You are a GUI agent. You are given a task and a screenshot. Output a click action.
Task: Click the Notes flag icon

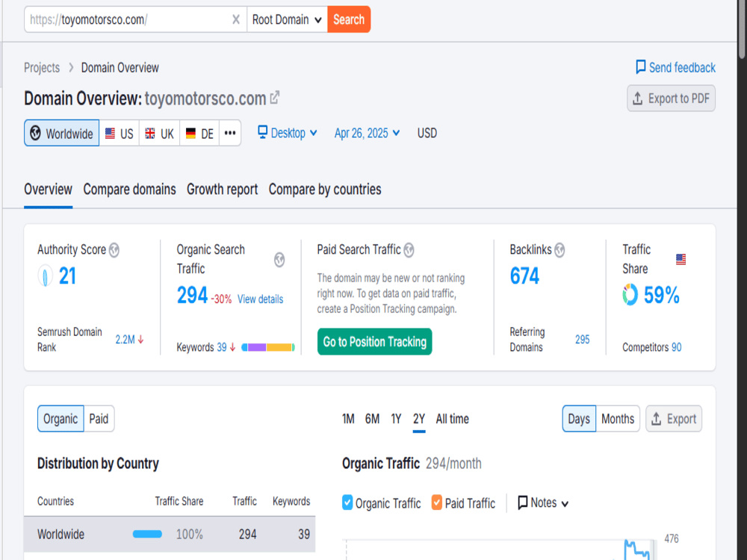coord(523,503)
